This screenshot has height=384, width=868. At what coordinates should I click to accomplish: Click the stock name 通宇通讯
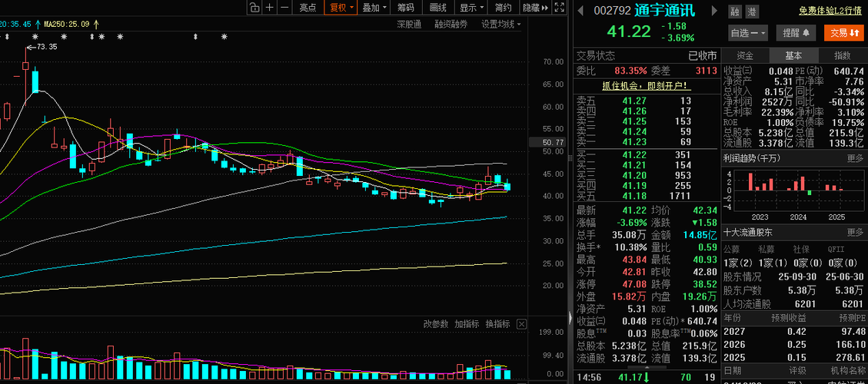(x=665, y=11)
